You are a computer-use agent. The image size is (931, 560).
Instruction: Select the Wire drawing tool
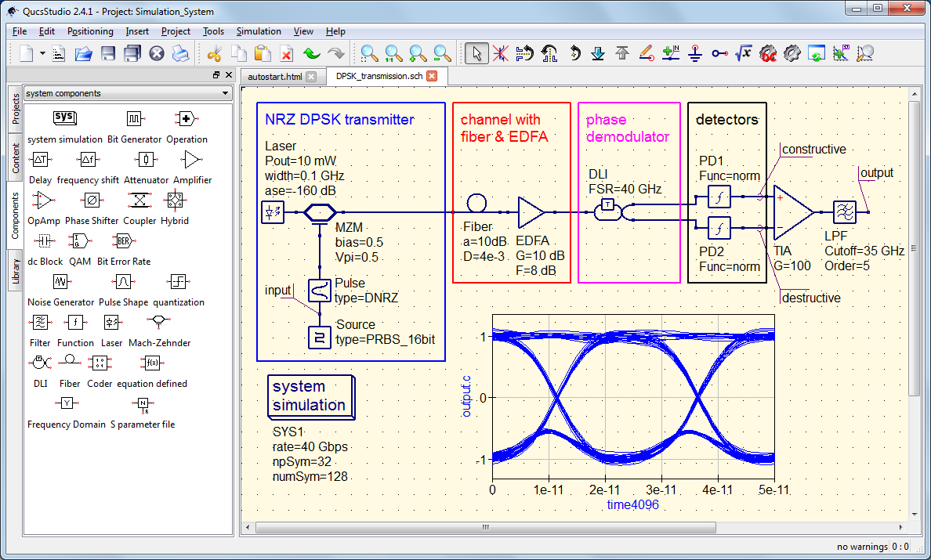click(647, 53)
